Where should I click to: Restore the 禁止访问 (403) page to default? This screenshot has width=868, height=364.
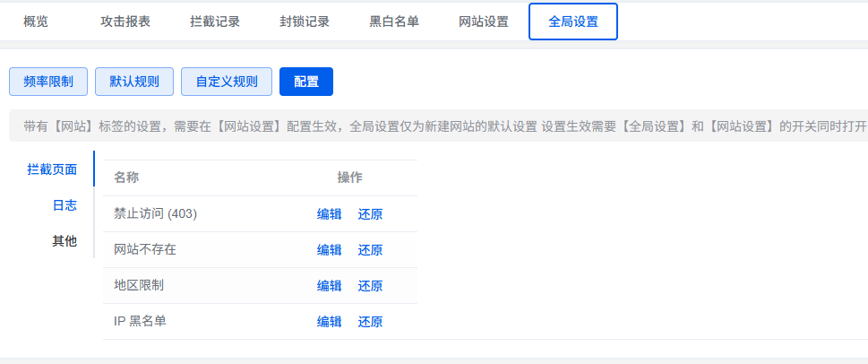(370, 214)
